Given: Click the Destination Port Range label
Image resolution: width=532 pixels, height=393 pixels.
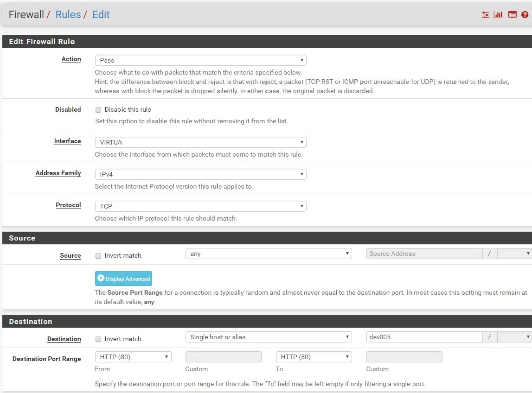Looking at the screenshot, I should 47,359.
